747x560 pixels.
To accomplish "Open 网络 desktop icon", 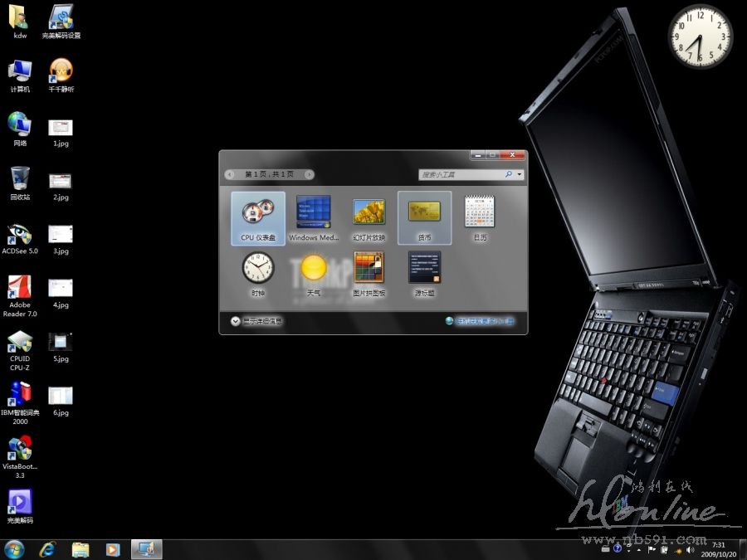I will [20, 129].
